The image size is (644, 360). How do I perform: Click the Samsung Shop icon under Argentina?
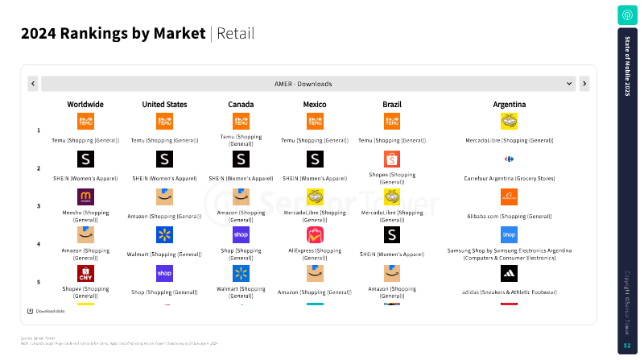509,235
